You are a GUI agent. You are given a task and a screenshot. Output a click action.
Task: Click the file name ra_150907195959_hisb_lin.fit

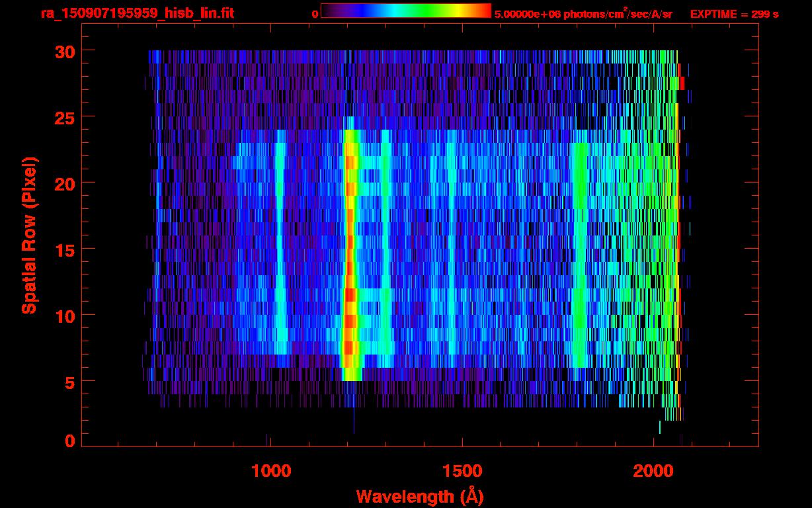[x=137, y=13]
